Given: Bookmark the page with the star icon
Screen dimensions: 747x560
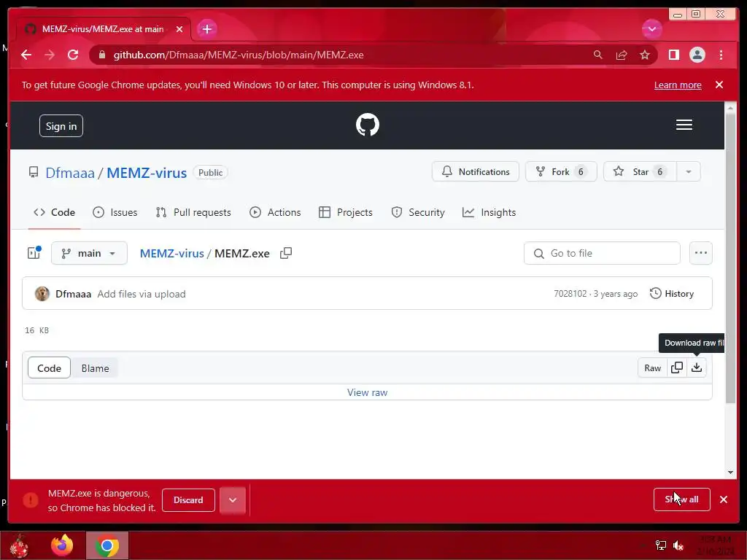Looking at the screenshot, I should pos(645,55).
